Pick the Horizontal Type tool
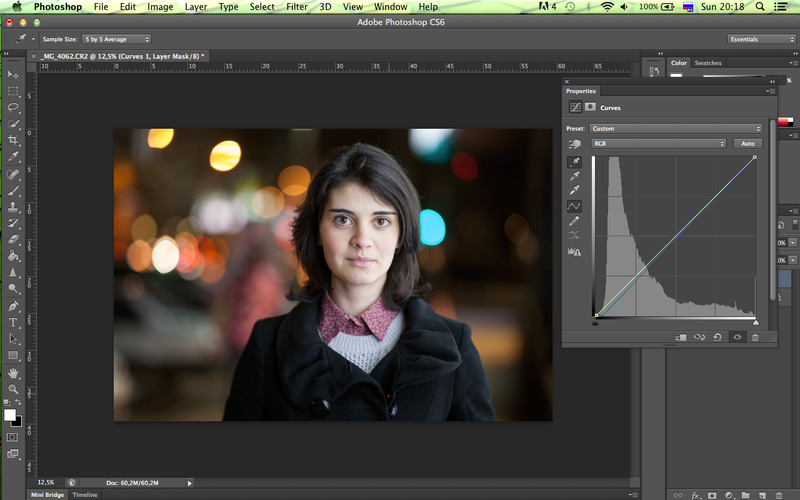The image size is (800, 500). [x=13, y=323]
